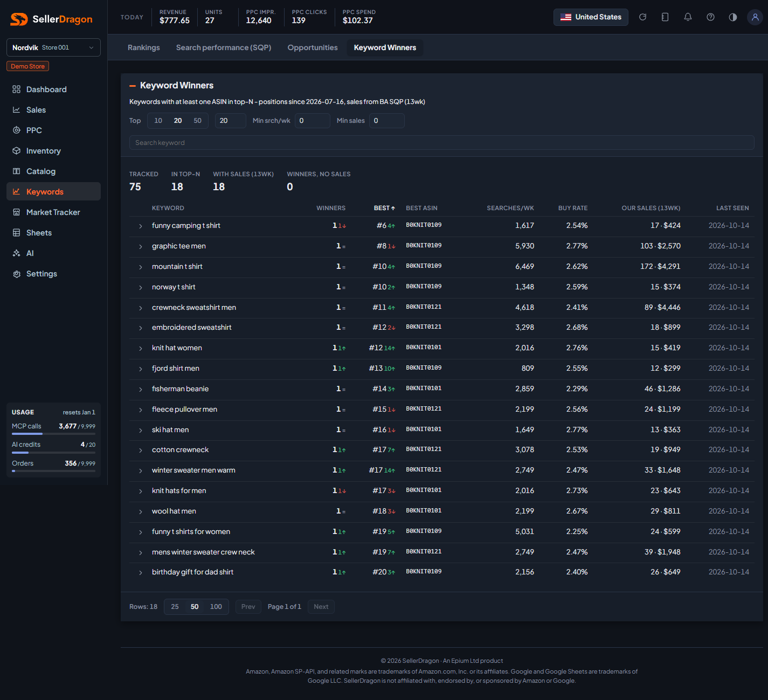This screenshot has height=700, width=768.
Task: Open AI section in sidebar
Action: (53, 253)
